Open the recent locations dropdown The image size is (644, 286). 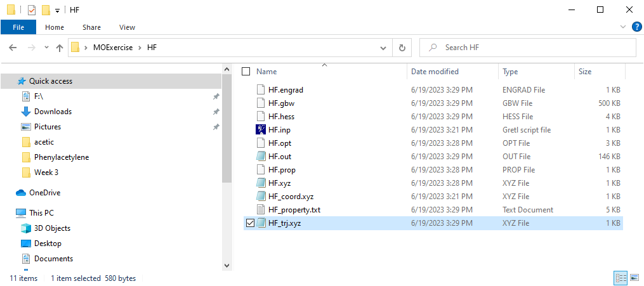(x=46, y=48)
